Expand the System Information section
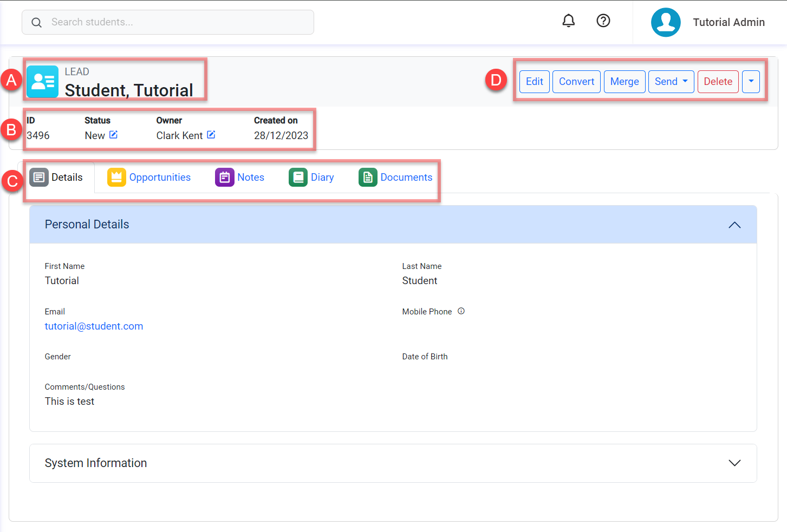Screen dimensions: 787x532 coord(734,463)
